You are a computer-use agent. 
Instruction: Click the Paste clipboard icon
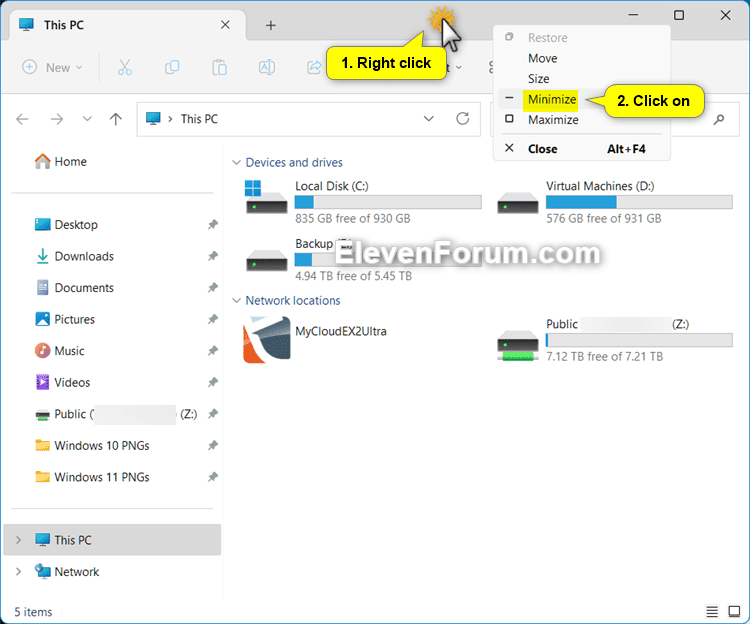tap(220, 67)
